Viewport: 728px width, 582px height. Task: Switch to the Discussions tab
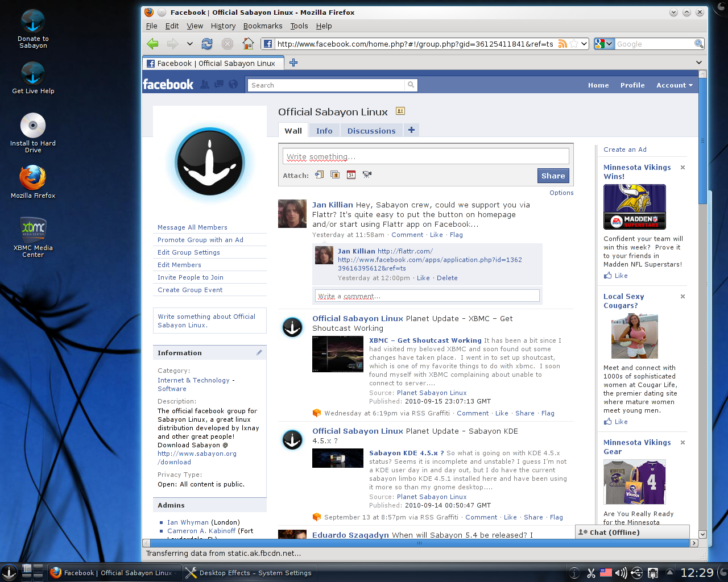[371, 131]
